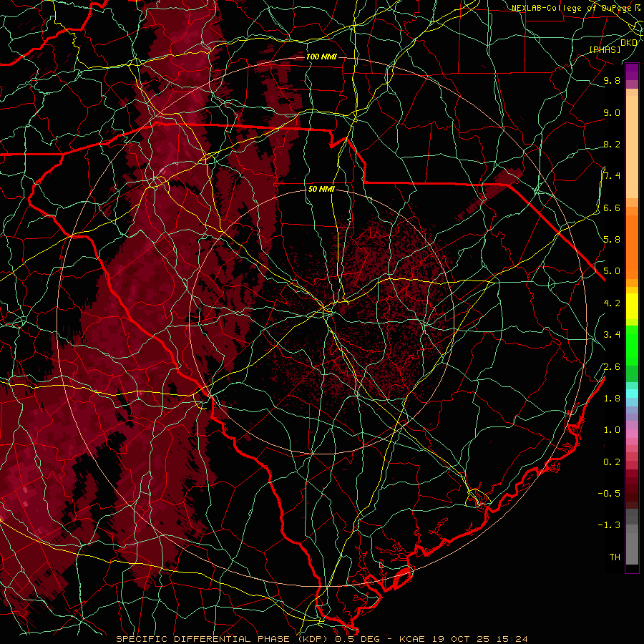
Task: Click the 8.2 legend value
Action: (x=612, y=144)
